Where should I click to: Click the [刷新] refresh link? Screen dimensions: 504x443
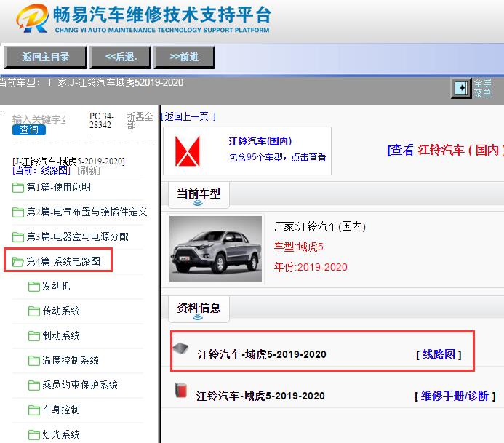[89, 170]
